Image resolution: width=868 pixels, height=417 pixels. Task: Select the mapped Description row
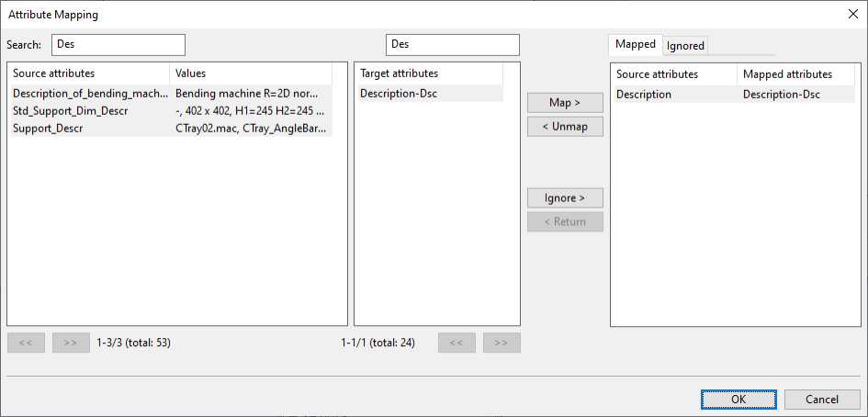click(644, 94)
